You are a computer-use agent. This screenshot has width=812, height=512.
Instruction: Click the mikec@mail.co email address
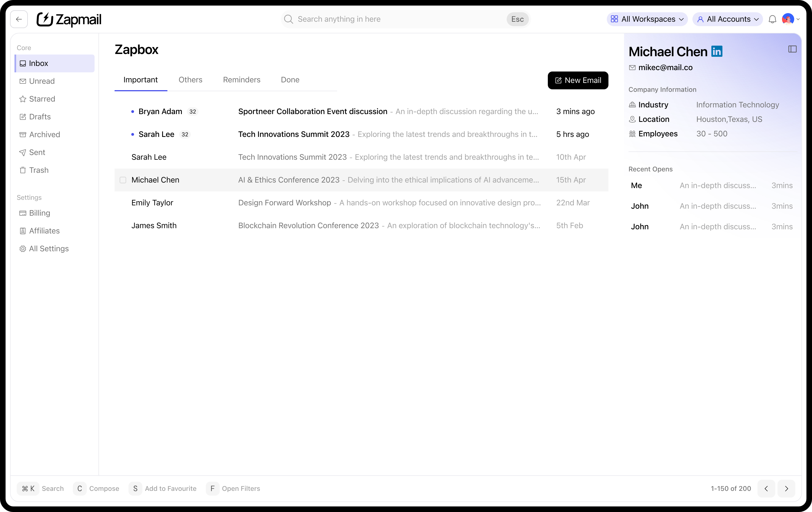[x=665, y=68]
